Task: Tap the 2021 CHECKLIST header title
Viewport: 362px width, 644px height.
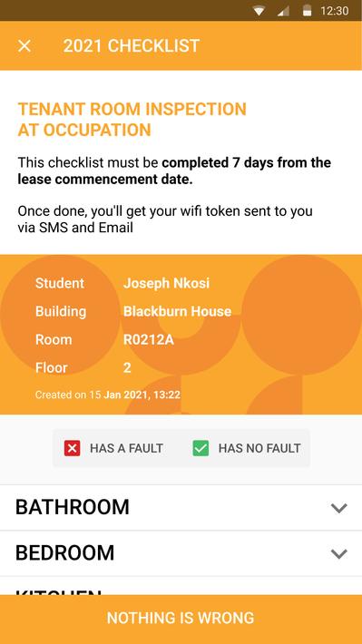Action: (131, 45)
